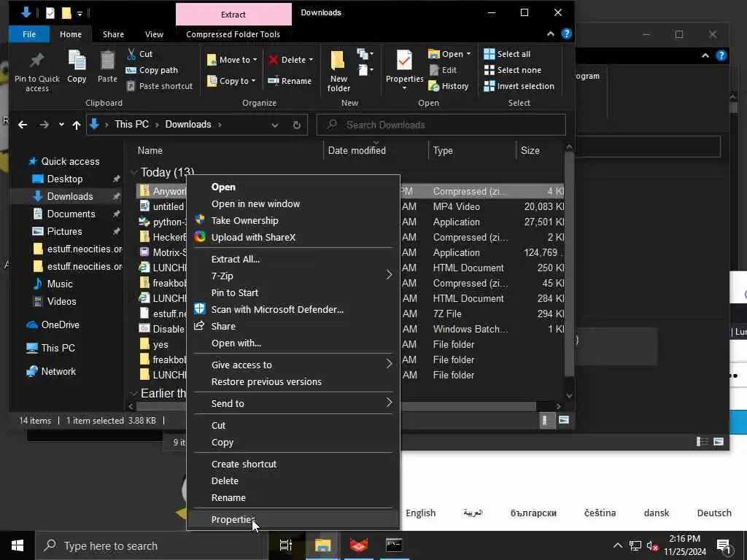Open the notification center icon
747x560 pixels.
coord(724,545)
